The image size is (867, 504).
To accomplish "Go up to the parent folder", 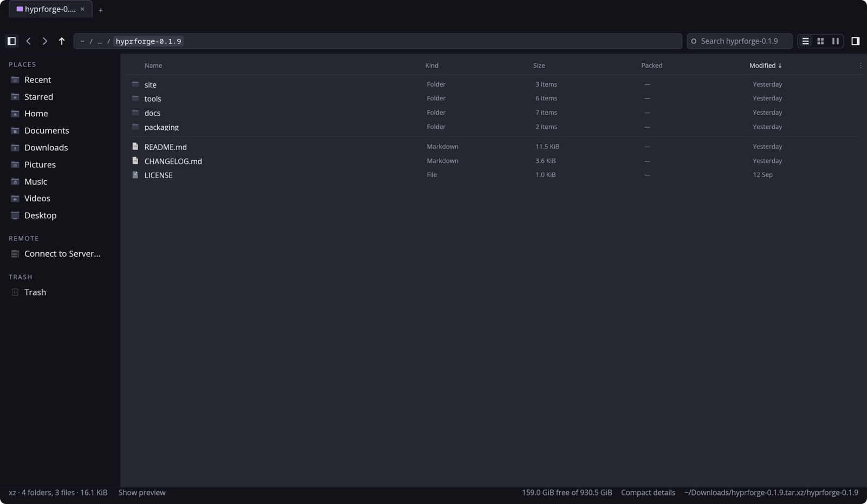I will click(62, 41).
